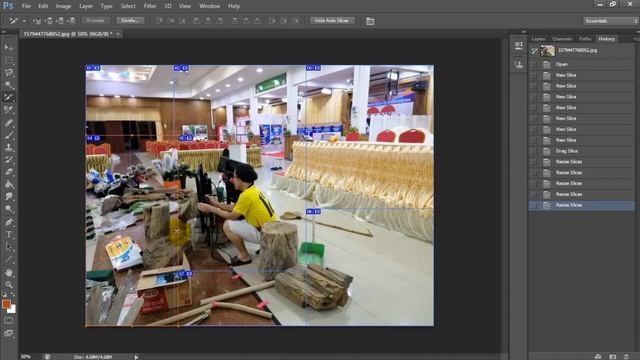Set history brush source on snapshot

(534, 51)
